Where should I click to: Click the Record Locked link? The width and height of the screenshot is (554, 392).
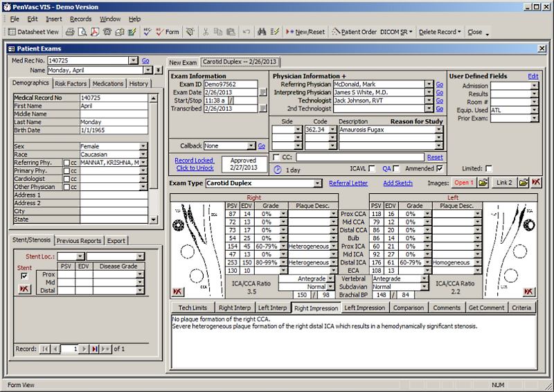[x=194, y=160]
